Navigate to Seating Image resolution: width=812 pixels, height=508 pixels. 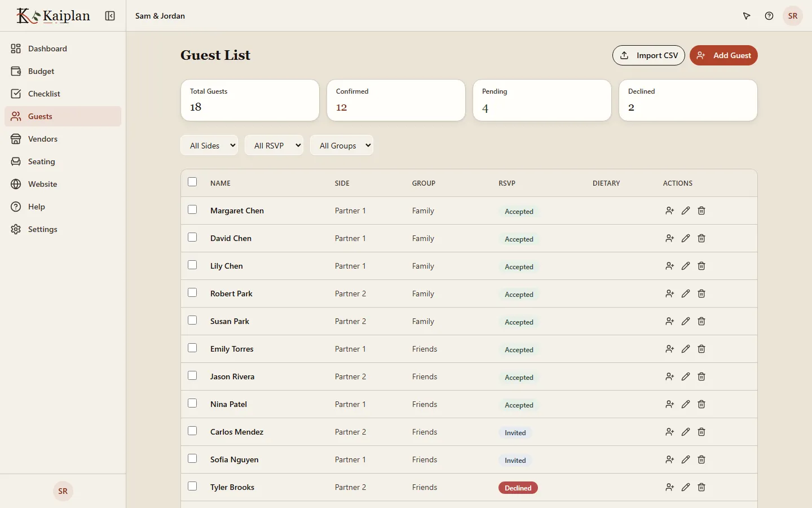(63, 161)
